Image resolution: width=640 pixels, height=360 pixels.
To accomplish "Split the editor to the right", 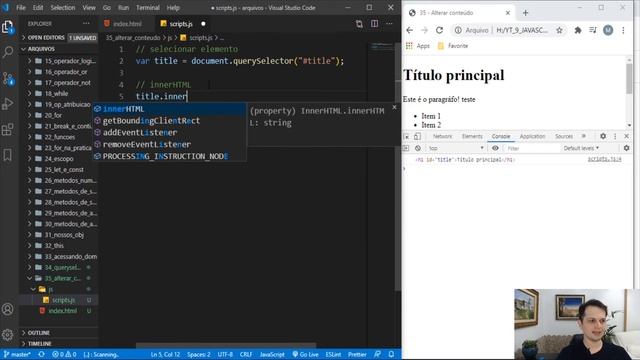I will (374, 24).
